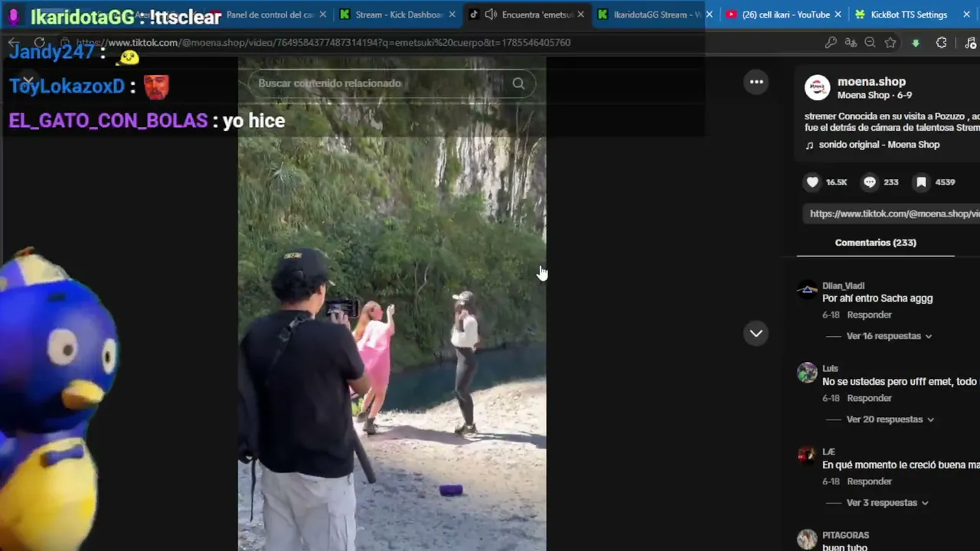
Task: Click the 'buen tubo' comment text
Action: tap(844, 548)
